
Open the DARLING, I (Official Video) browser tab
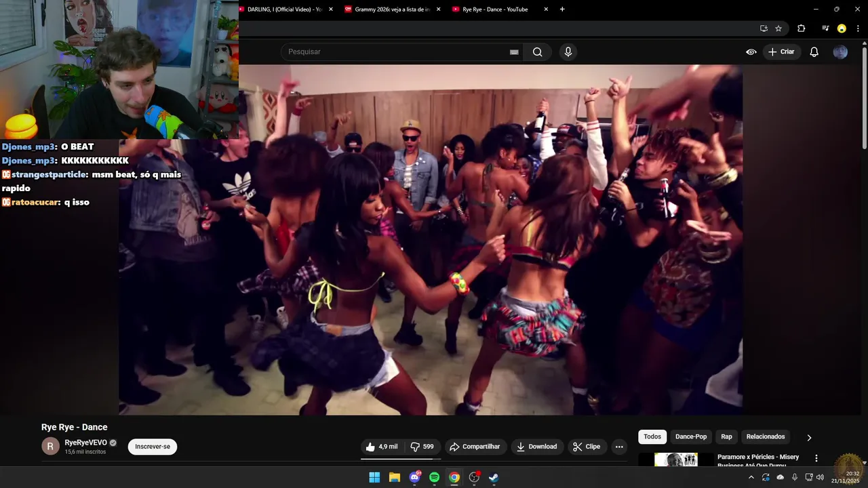point(285,9)
